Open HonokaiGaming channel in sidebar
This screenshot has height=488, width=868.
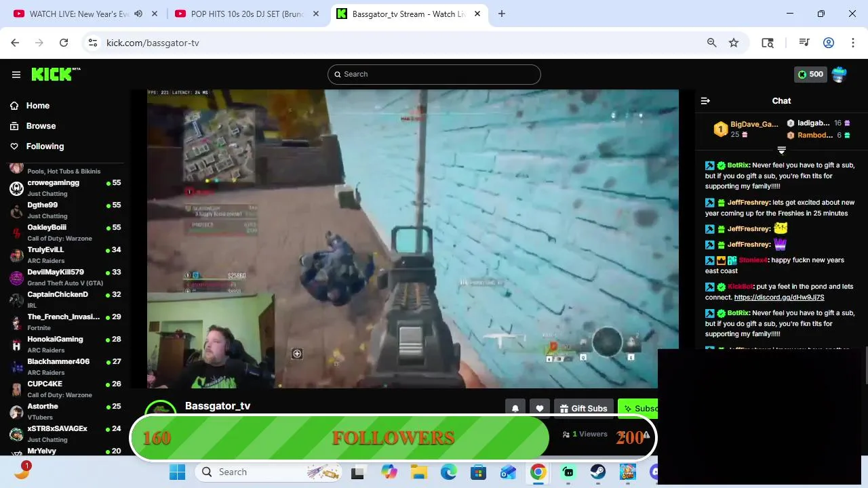click(65, 344)
